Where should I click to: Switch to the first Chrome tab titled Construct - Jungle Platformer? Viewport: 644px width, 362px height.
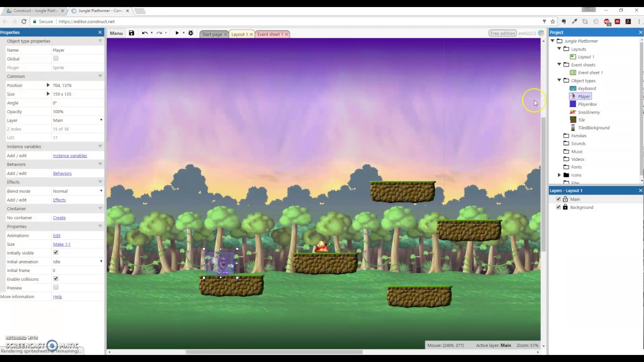(x=35, y=11)
